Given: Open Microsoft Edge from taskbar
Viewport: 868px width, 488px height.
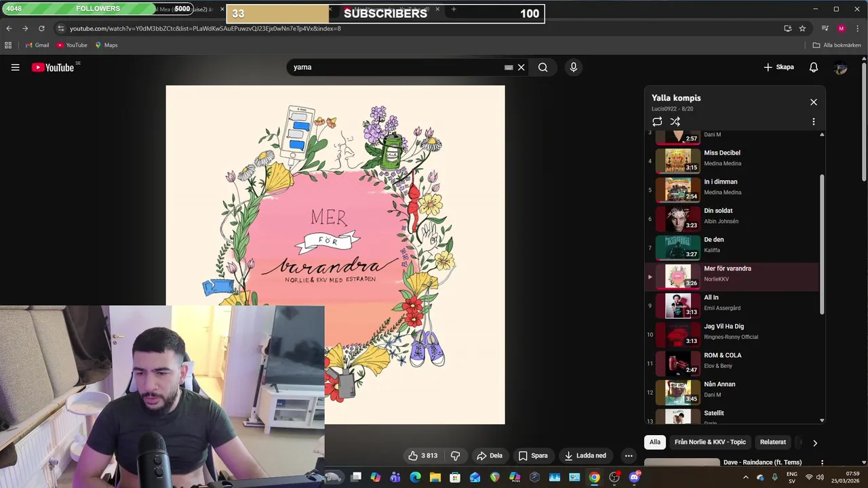Looking at the screenshot, I should pos(416,477).
